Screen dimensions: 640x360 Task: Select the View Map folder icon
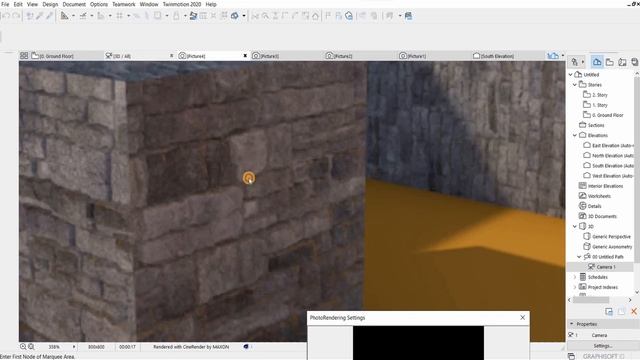610,62
